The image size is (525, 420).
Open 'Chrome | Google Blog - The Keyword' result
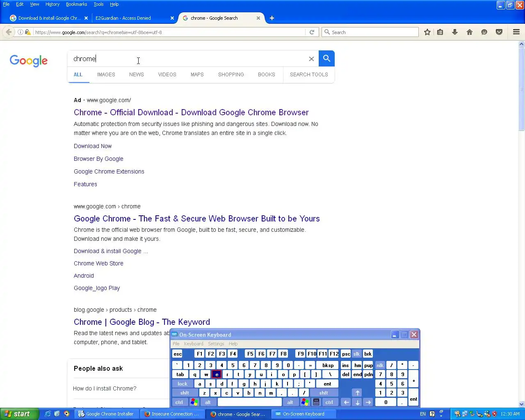point(142,322)
